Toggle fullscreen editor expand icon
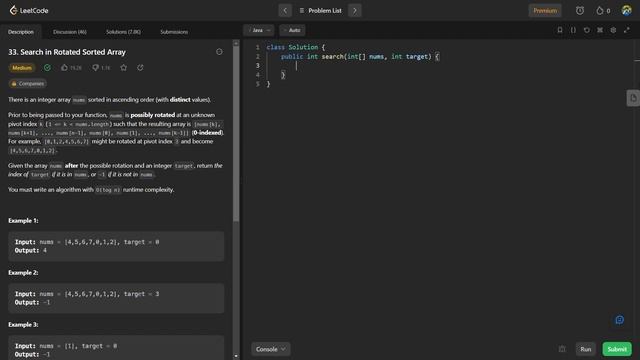The width and height of the screenshot is (640, 360). [627, 30]
